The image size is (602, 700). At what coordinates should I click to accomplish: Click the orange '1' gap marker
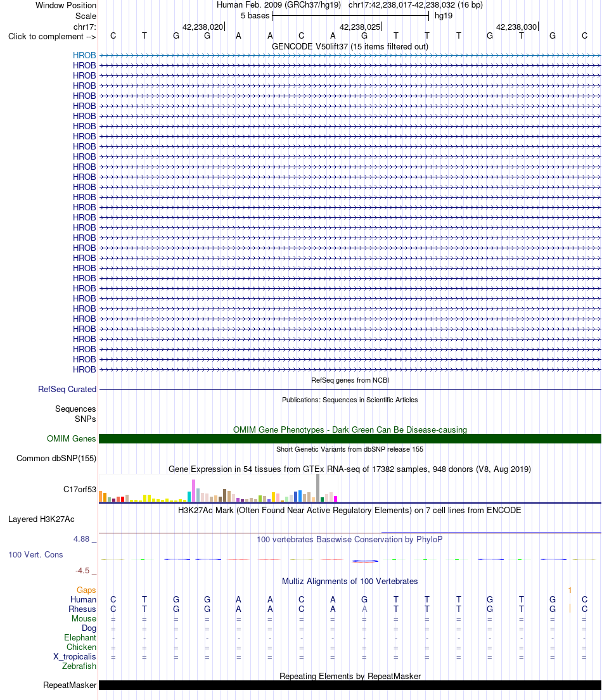point(570,590)
